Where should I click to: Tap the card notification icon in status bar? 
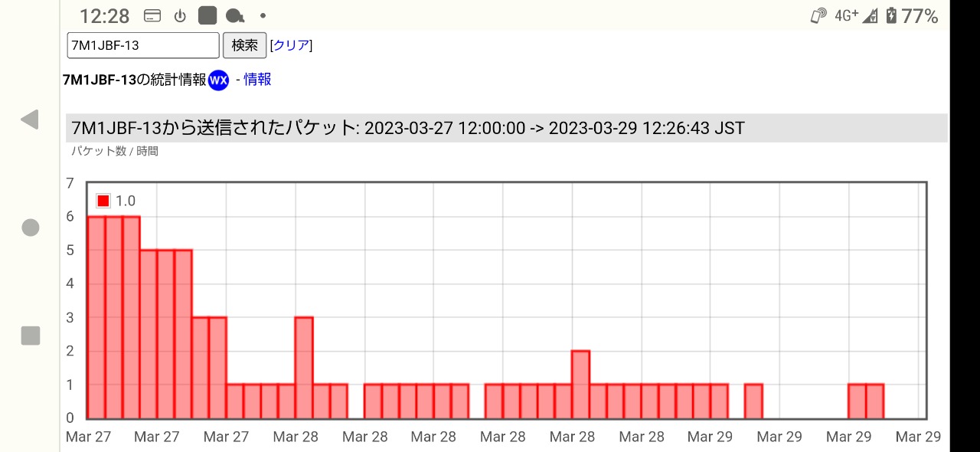(152, 16)
